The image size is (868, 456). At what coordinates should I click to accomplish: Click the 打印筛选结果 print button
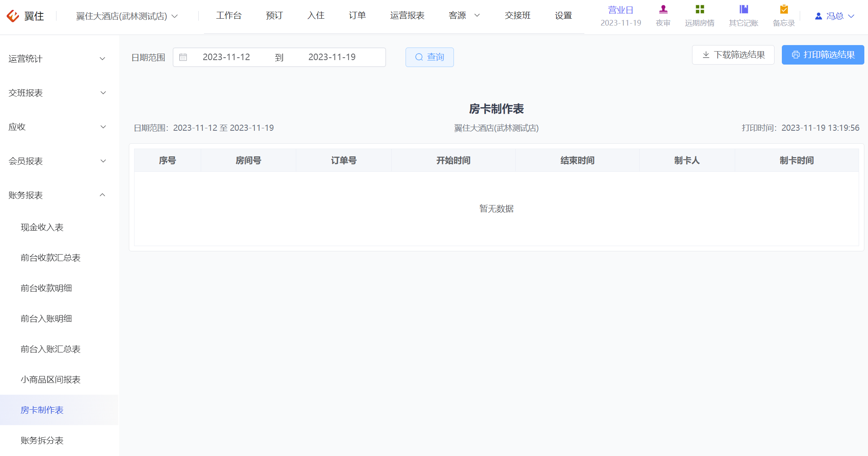(823, 55)
